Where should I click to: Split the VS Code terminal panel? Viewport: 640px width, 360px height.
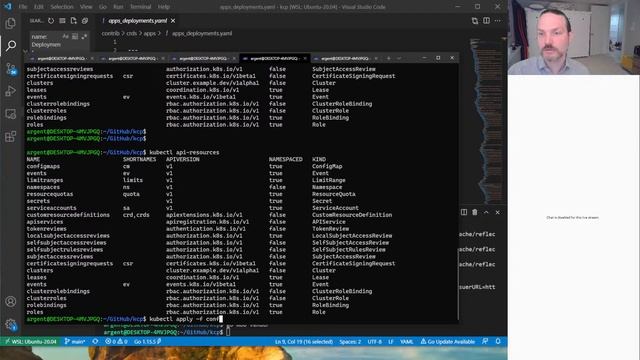(464, 212)
